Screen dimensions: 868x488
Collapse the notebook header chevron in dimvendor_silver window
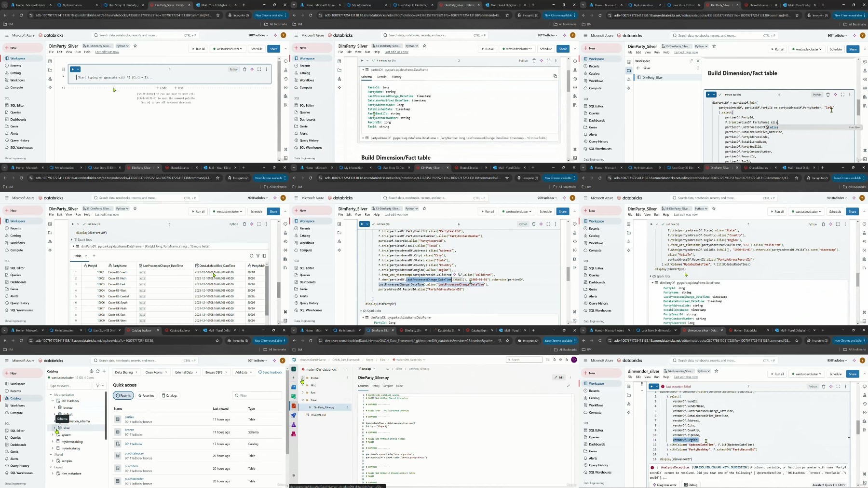(x=864, y=374)
